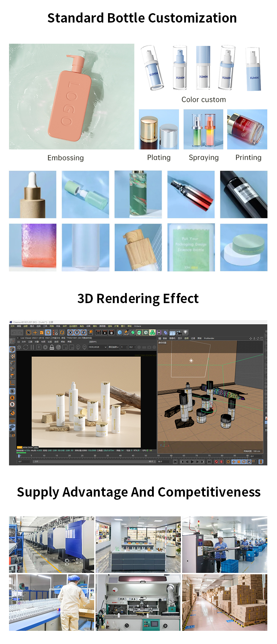Click the Spraying product thumbnail

pyautogui.click(x=203, y=129)
